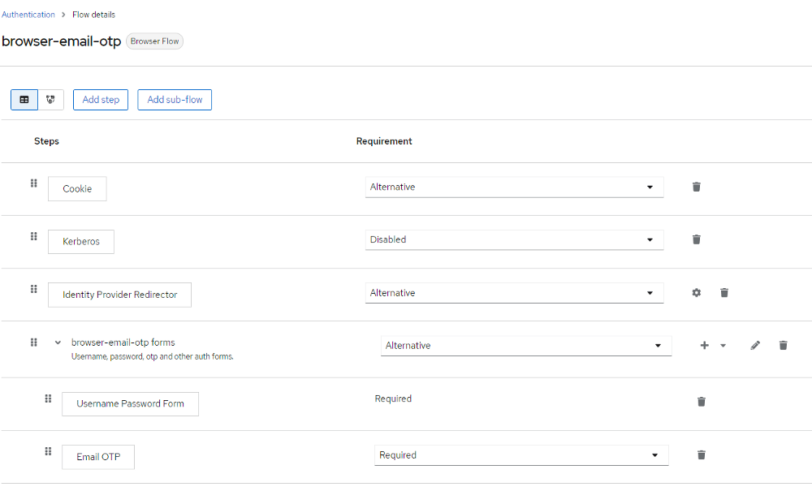Switch to flow diagram view

50,100
